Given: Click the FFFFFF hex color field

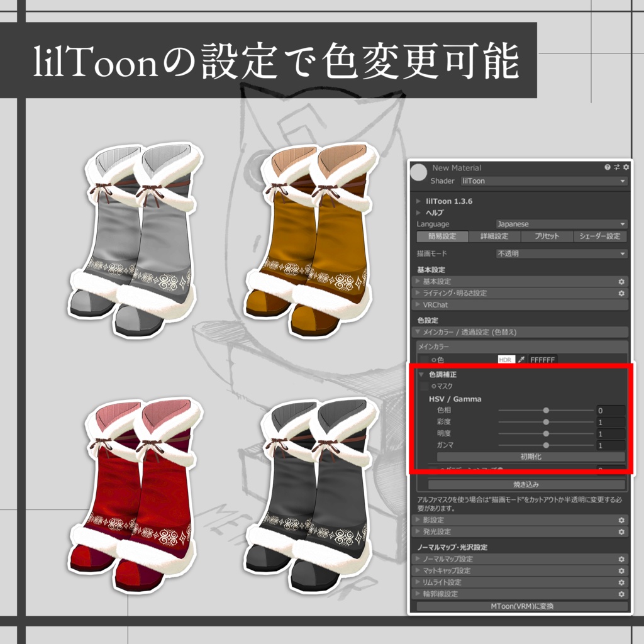Looking at the screenshot, I should click(541, 359).
